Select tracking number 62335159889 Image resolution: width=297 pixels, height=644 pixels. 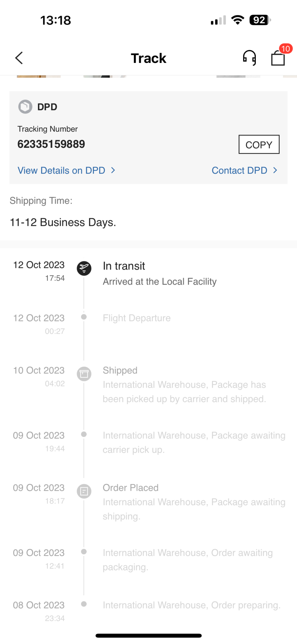coord(51,144)
